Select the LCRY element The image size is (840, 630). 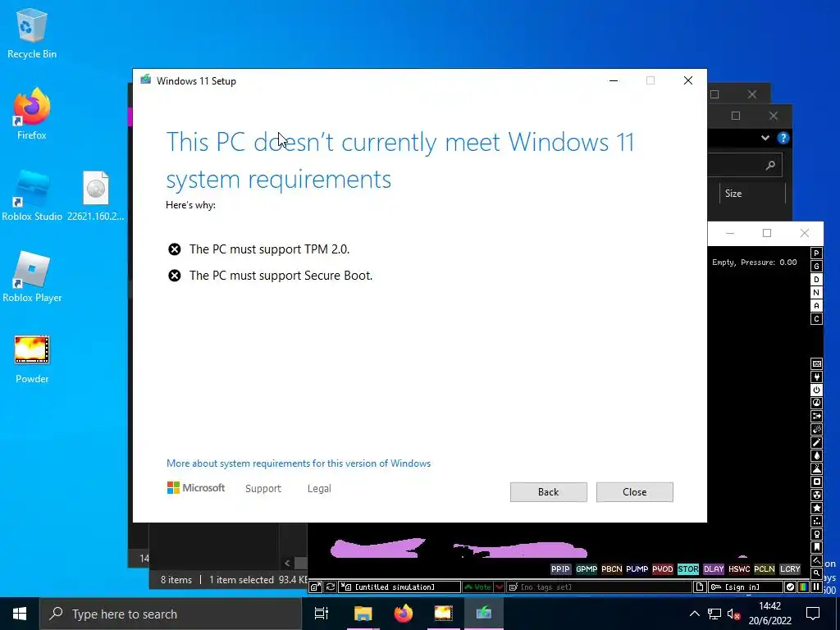[x=790, y=569]
